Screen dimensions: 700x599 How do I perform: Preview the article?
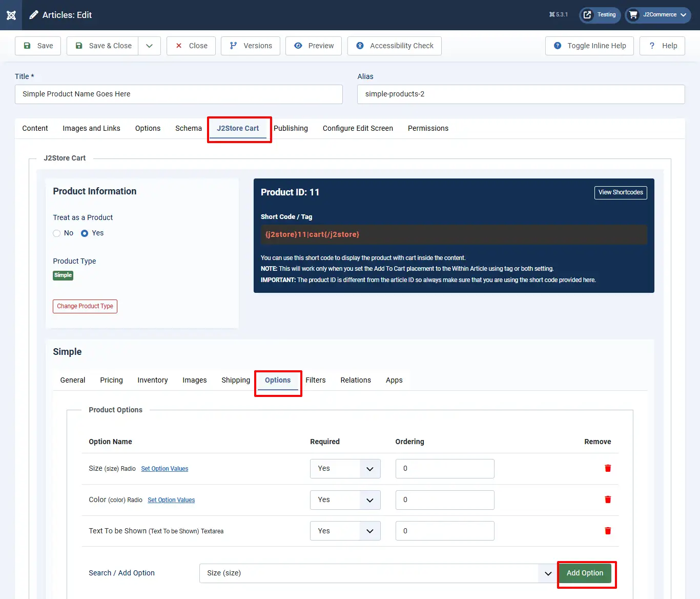coord(314,46)
